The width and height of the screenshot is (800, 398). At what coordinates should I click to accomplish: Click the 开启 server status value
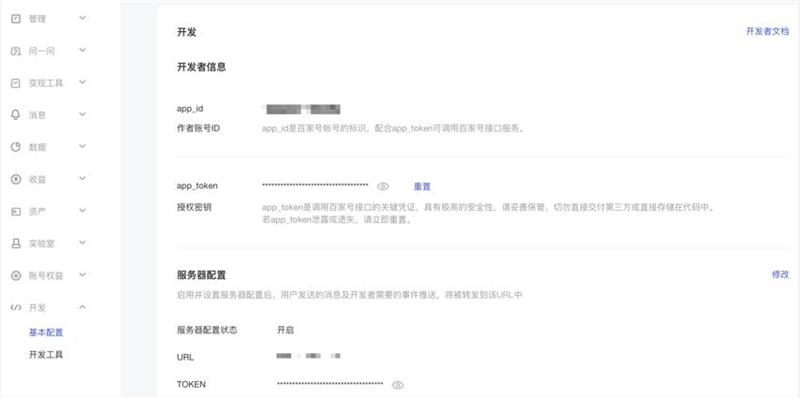[285, 330]
